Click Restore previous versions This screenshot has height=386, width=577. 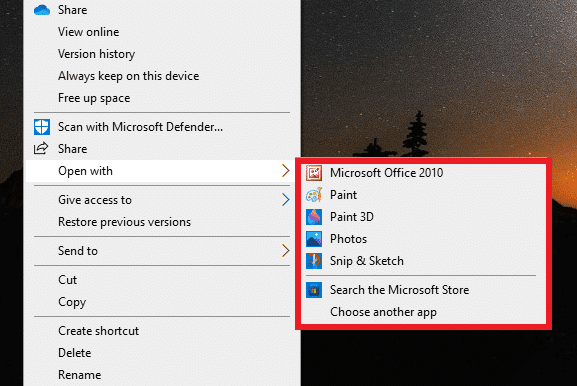pos(124,222)
